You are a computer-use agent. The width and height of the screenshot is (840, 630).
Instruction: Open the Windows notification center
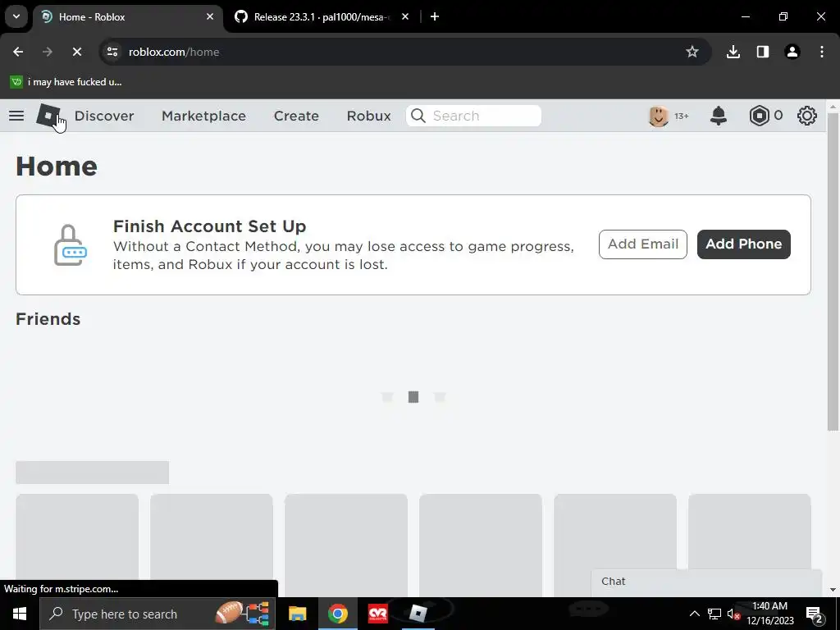click(x=815, y=614)
